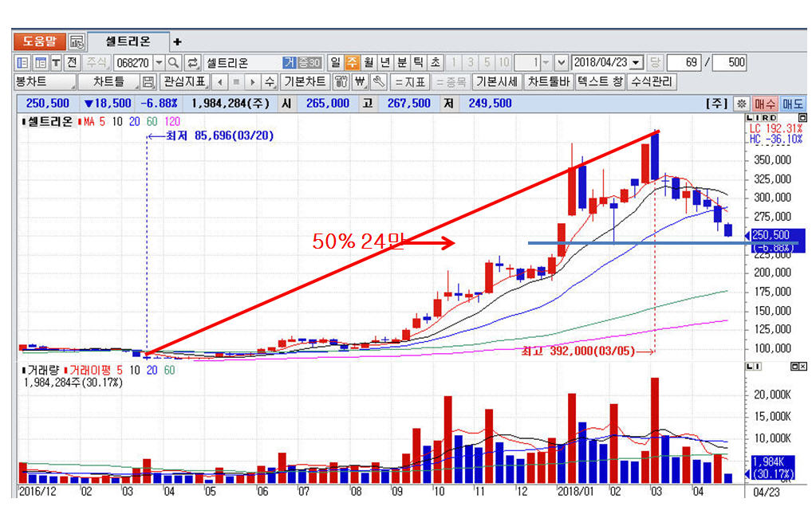Open the stock code 068270 dropdown

[159, 63]
